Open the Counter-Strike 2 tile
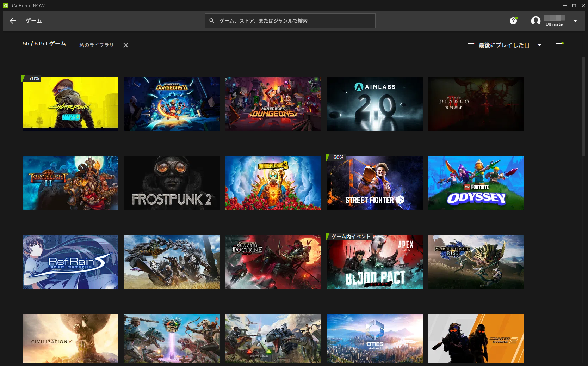588x366 pixels. 476,338
